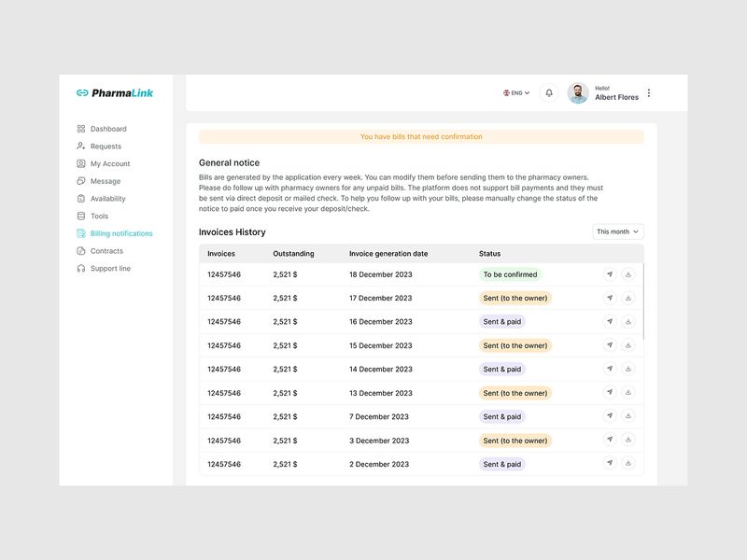Click Sent & paid badge for 2 December
Image resolution: width=747 pixels, height=560 pixels.
[502, 464]
